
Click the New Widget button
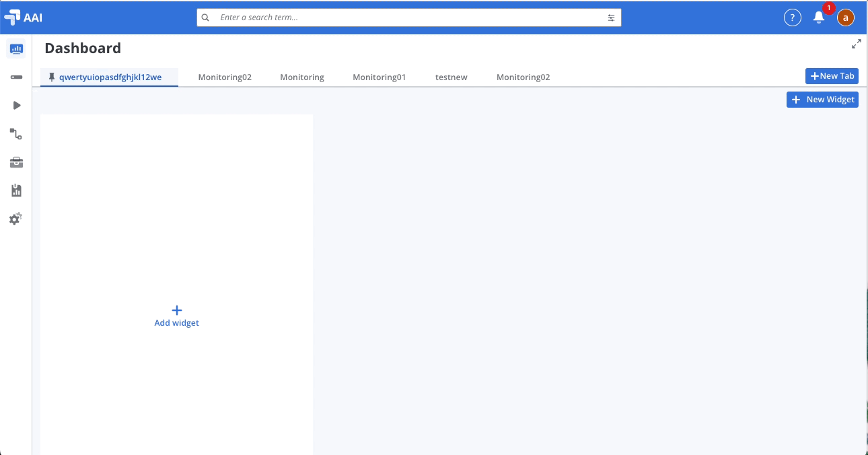pos(822,100)
